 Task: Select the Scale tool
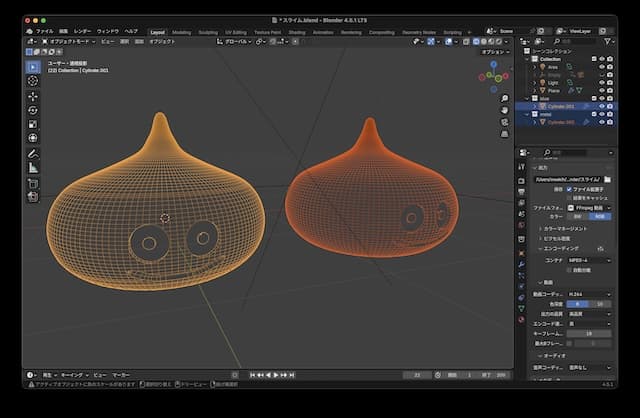33,124
